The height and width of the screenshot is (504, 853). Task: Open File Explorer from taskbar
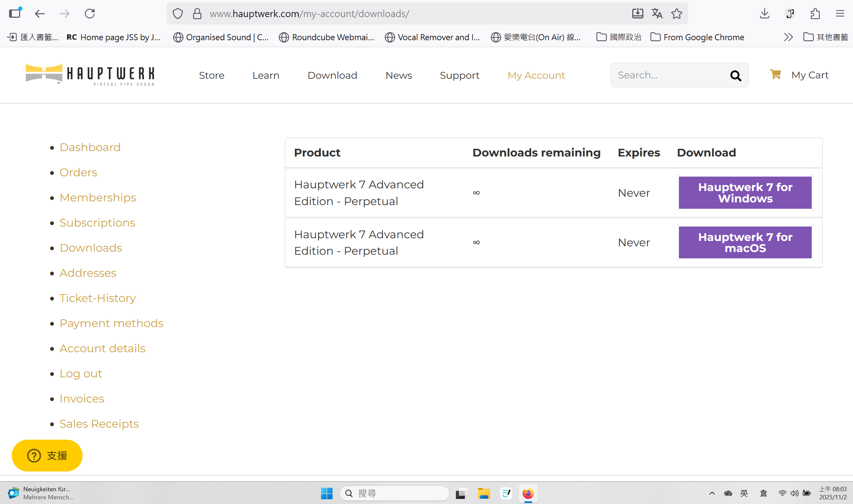484,493
